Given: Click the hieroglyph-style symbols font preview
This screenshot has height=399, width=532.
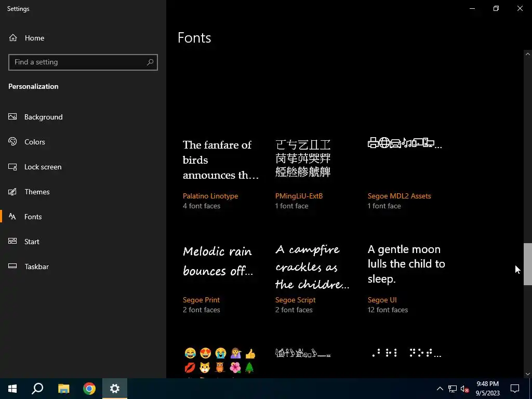Looking at the screenshot, I should click(x=303, y=353).
